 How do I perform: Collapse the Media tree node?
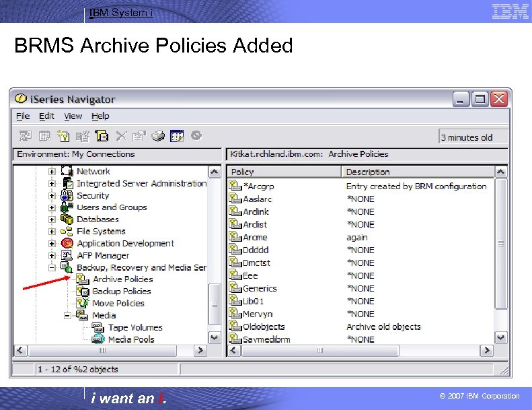(67, 316)
